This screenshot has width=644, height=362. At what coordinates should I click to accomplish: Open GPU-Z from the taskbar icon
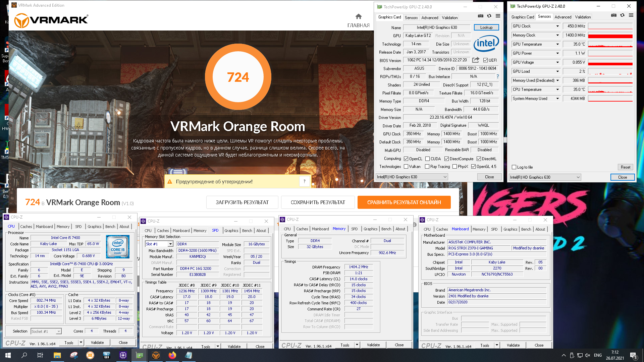pos(140,355)
